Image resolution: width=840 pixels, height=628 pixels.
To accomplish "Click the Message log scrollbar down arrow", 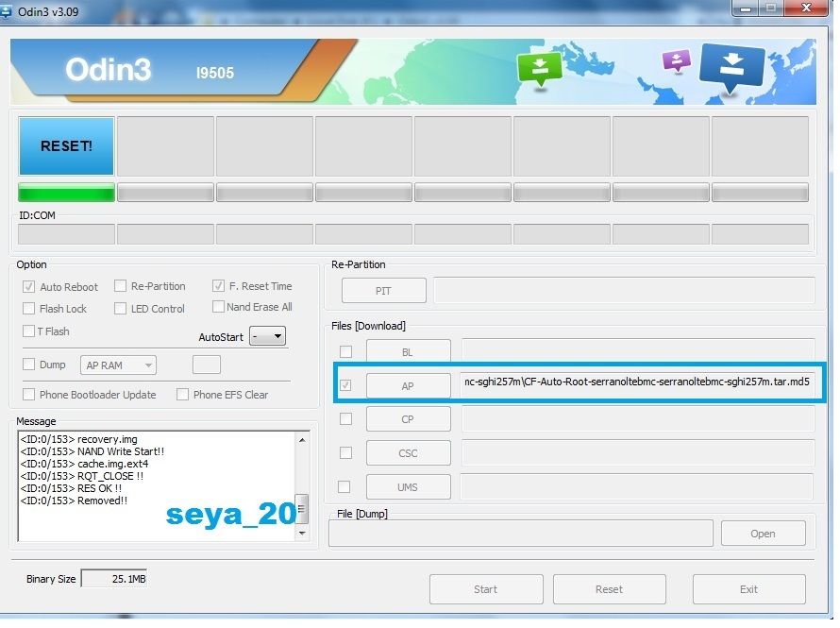I will [302, 534].
